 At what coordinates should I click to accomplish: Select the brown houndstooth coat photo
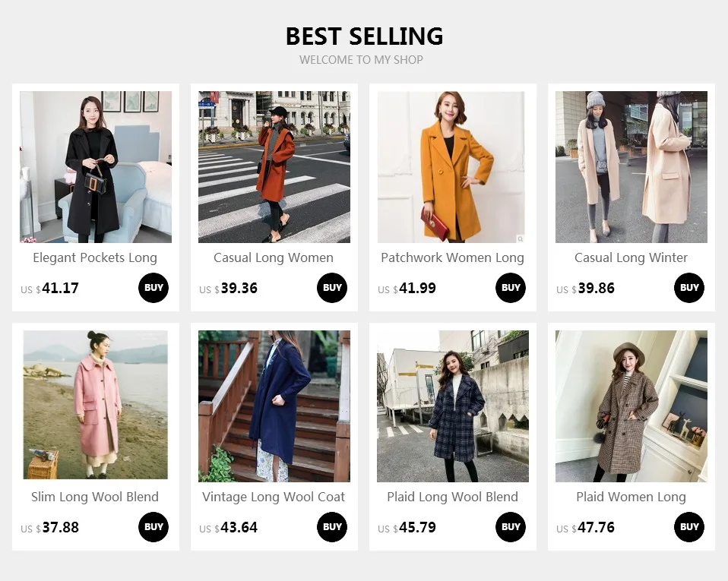[631, 406]
